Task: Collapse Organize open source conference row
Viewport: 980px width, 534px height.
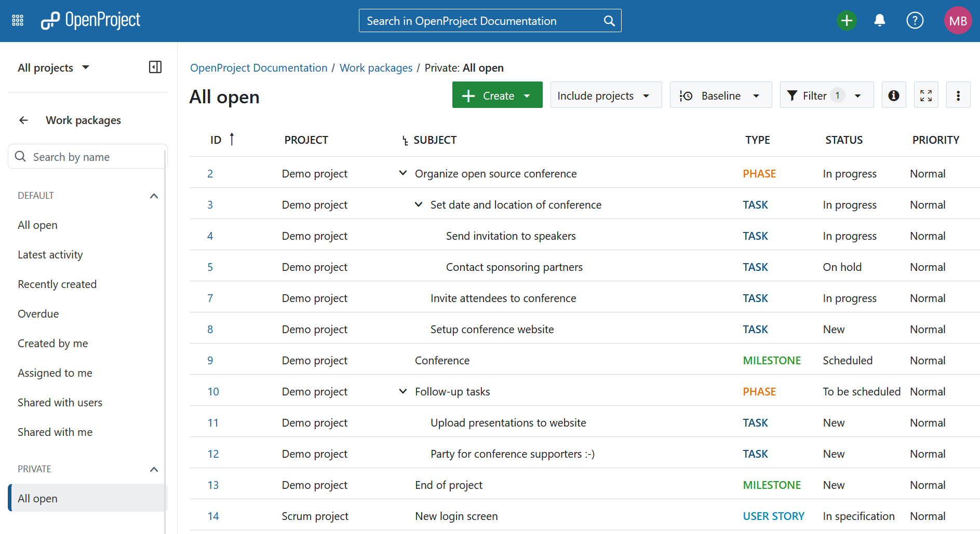Action: (402, 173)
